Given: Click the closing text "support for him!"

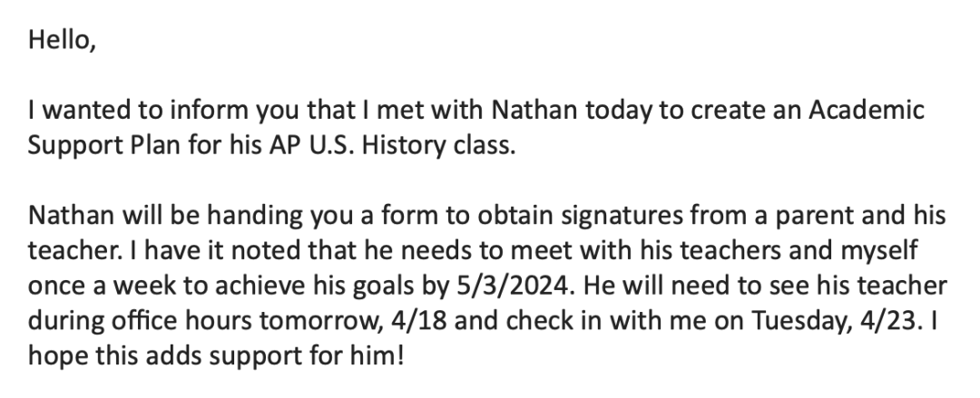Looking at the screenshot, I should pyautogui.click(x=307, y=356).
